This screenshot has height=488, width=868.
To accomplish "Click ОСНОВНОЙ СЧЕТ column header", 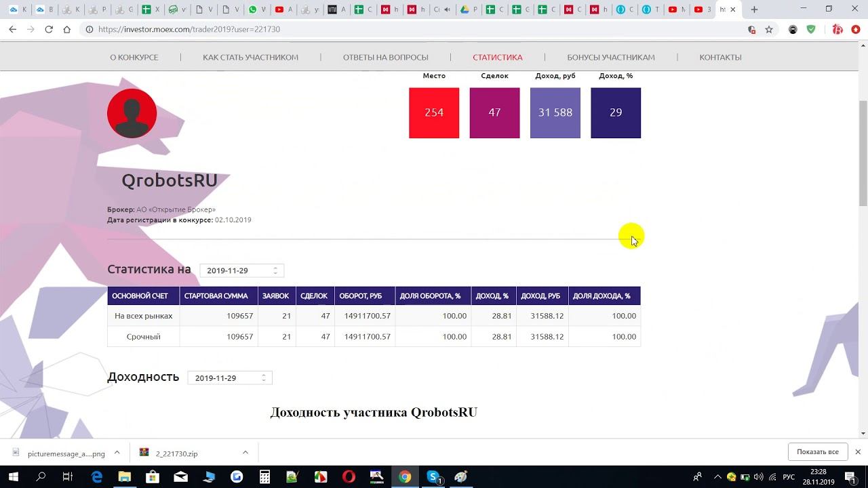I will point(143,296).
